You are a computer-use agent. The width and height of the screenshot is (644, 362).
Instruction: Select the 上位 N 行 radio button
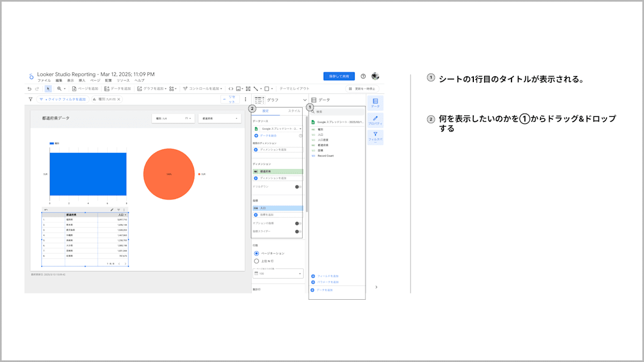257,261
